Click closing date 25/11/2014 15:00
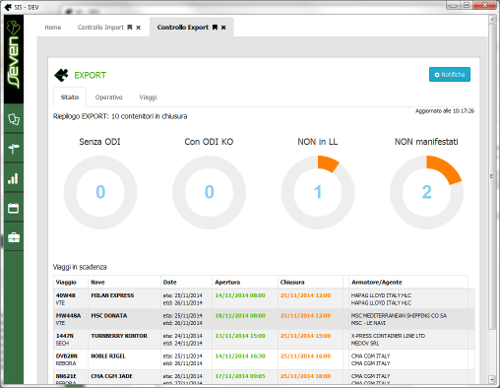The height and width of the screenshot is (388, 500). pos(305,336)
